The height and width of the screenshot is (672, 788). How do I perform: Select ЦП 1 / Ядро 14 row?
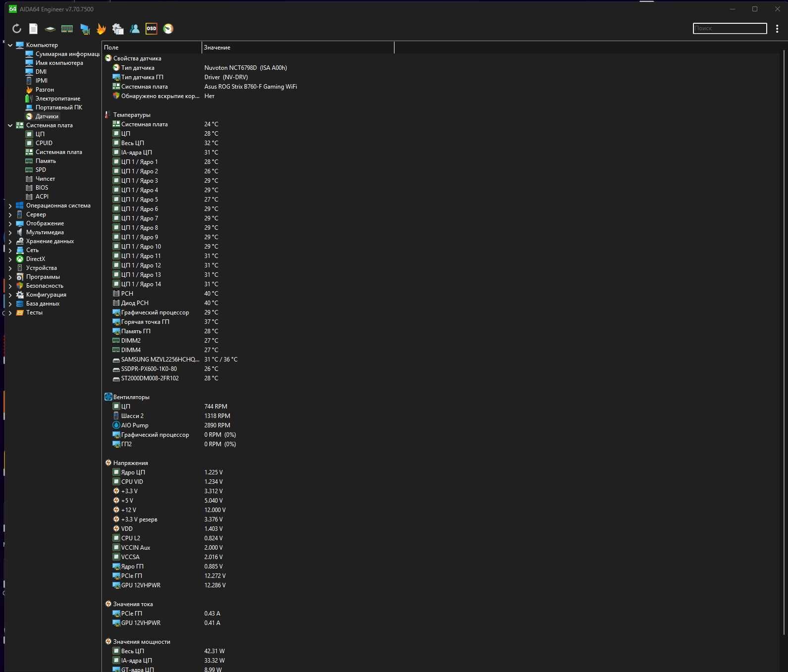pos(441,284)
